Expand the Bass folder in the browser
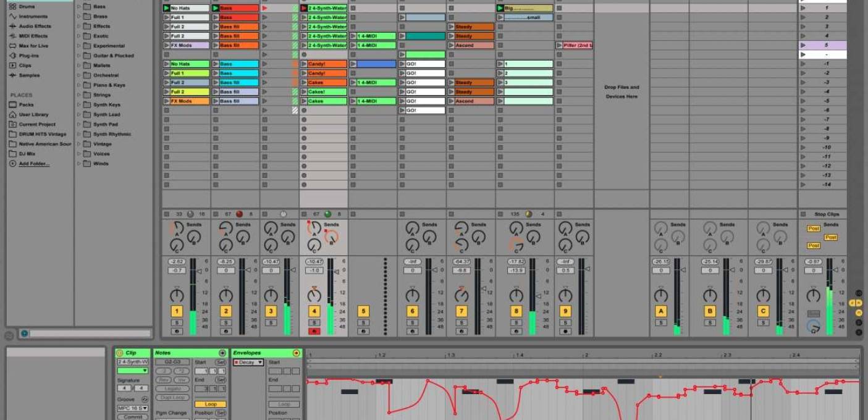This screenshot has width=868, height=420. [78, 6]
